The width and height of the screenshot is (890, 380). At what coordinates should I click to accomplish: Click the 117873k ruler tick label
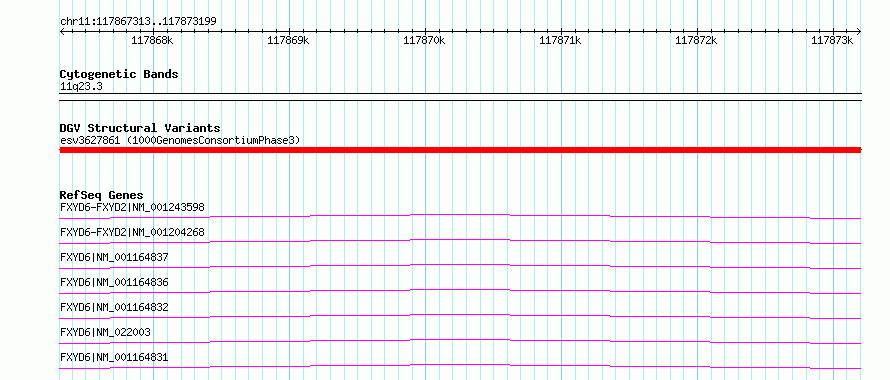832,40
